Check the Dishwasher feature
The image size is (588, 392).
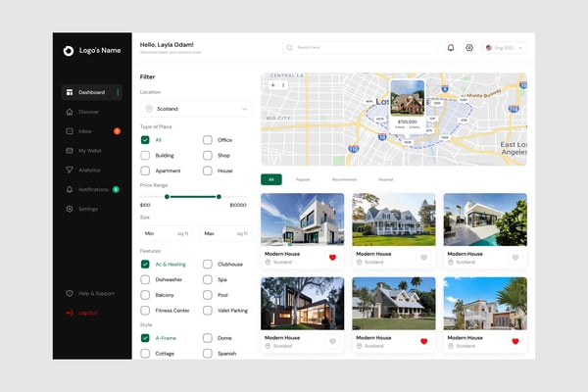tap(145, 279)
